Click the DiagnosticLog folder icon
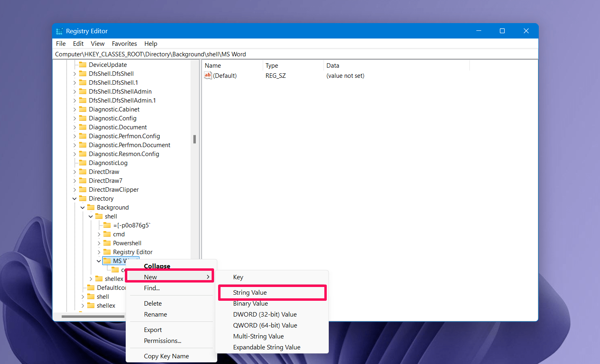The image size is (600, 364). tap(83, 163)
